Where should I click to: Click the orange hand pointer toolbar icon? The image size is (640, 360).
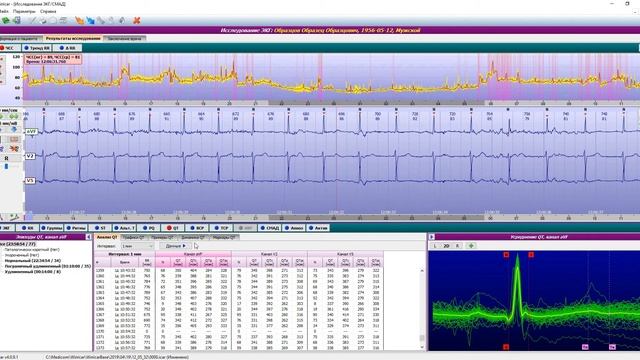pos(80,20)
